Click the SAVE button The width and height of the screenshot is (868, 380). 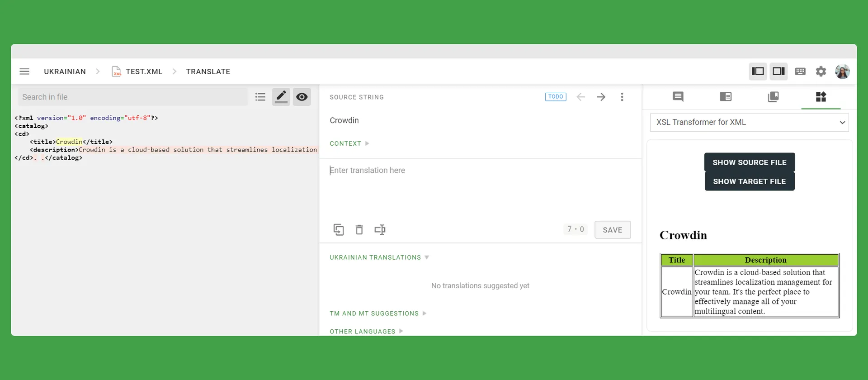pos(613,230)
